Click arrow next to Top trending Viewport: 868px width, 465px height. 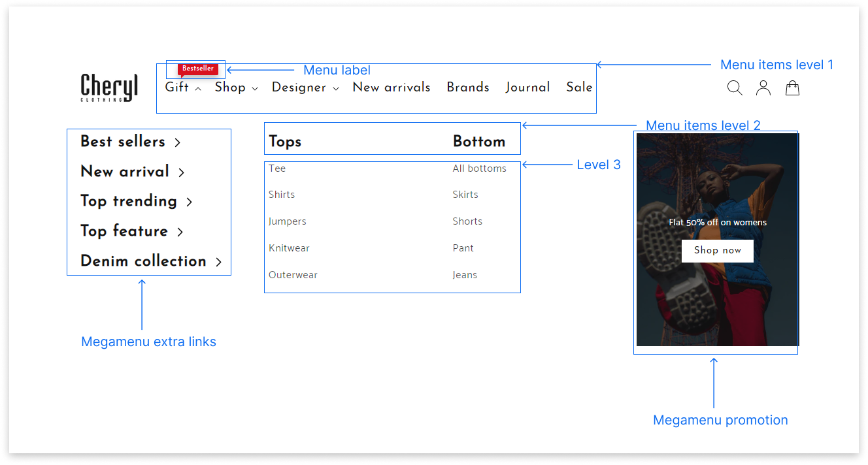[x=189, y=202]
